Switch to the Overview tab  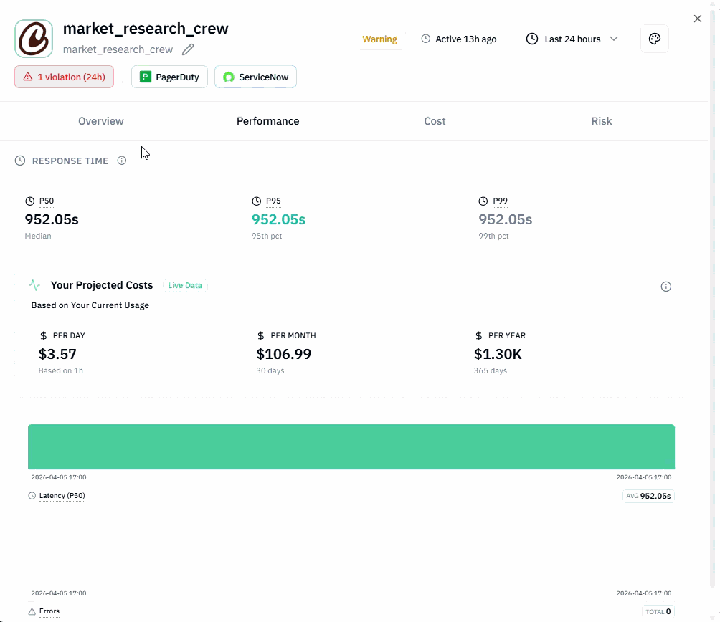(101, 121)
